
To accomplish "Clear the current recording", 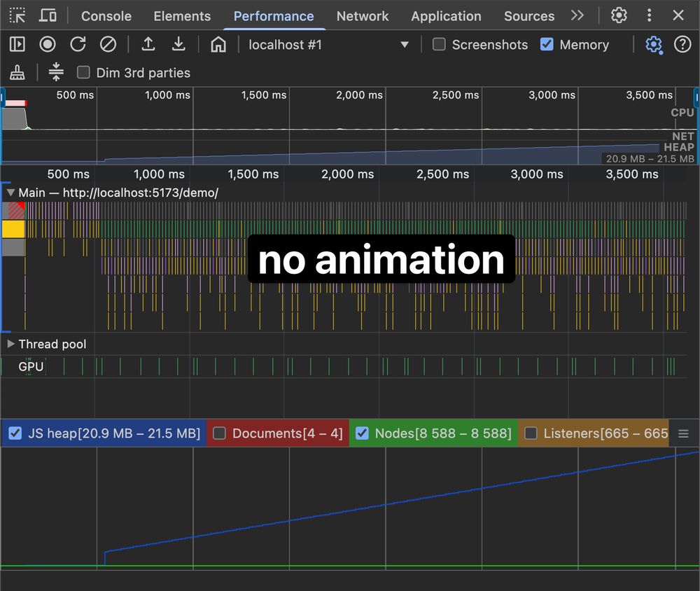I will click(108, 44).
